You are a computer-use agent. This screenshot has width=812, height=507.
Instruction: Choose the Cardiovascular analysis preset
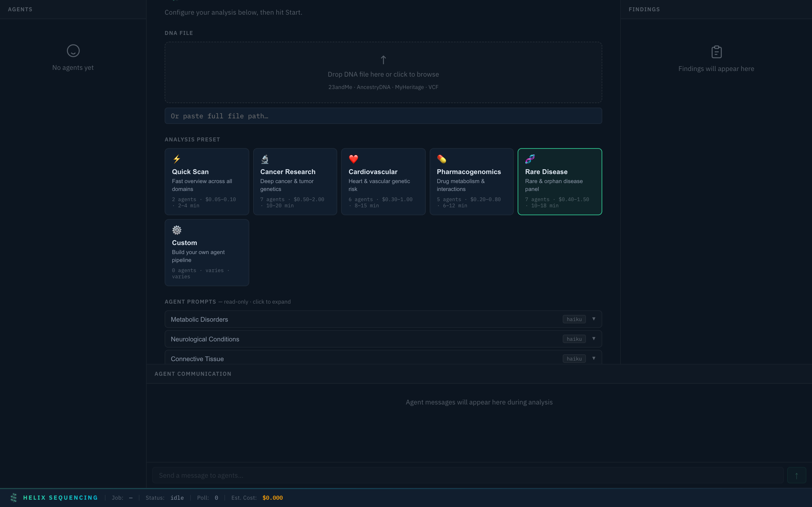[x=383, y=181]
